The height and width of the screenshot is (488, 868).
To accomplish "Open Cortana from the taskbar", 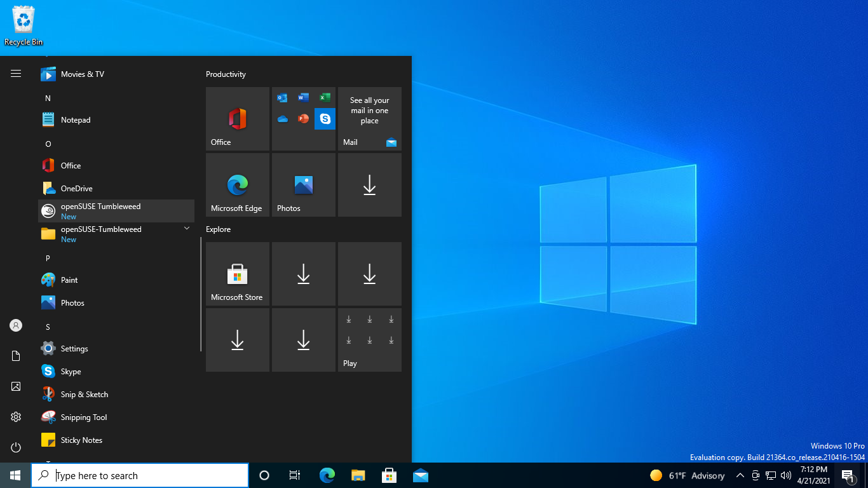I will pyautogui.click(x=264, y=475).
